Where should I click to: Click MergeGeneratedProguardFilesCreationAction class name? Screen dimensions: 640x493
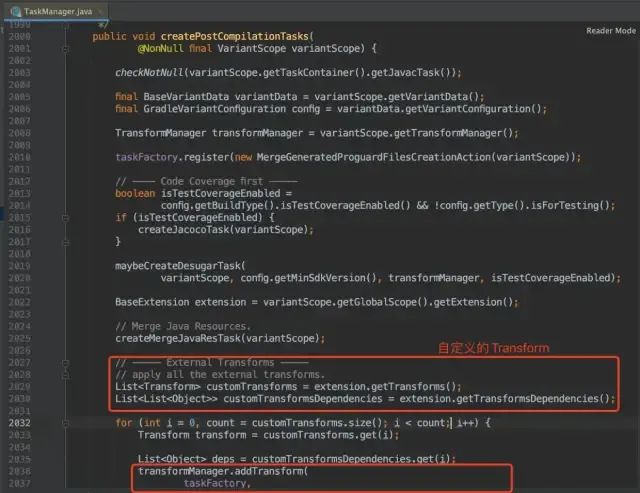click(373, 157)
